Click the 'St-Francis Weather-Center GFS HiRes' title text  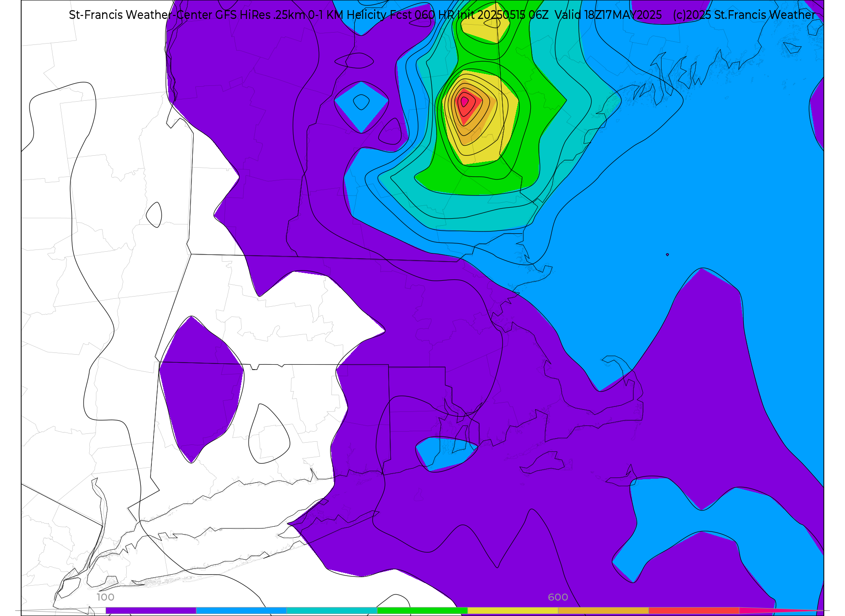[x=170, y=15]
